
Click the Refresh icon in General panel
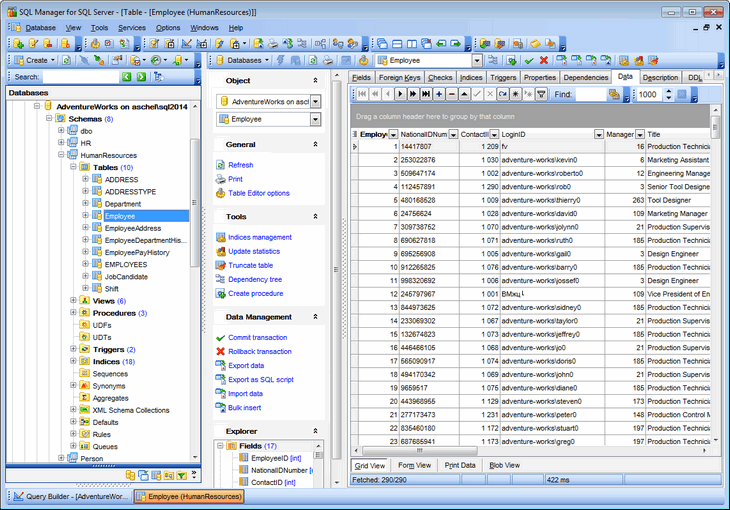pyautogui.click(x=221, y=165)
